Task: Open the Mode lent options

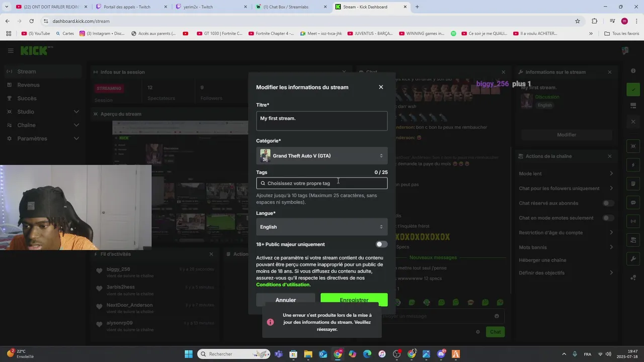Action: [x=566, y=173]
